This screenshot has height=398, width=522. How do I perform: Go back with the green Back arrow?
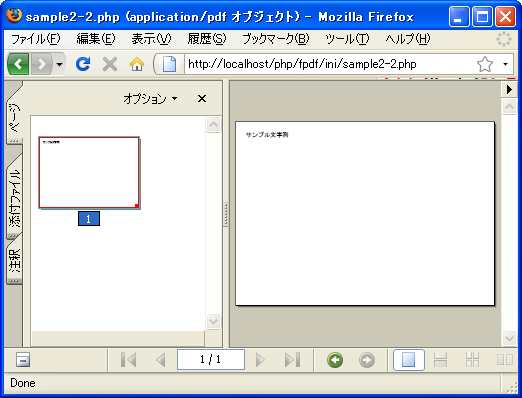click(x=18, y=64)
